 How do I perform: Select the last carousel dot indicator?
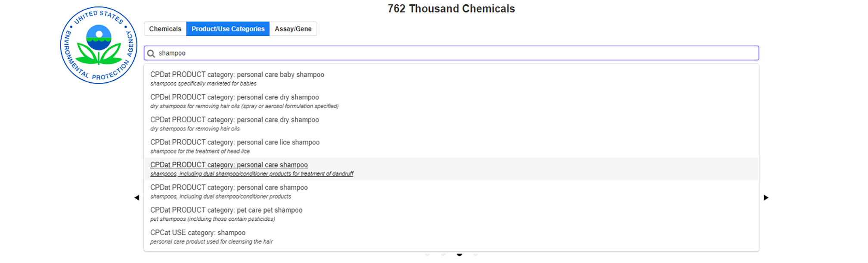click(x=475, y=254)
